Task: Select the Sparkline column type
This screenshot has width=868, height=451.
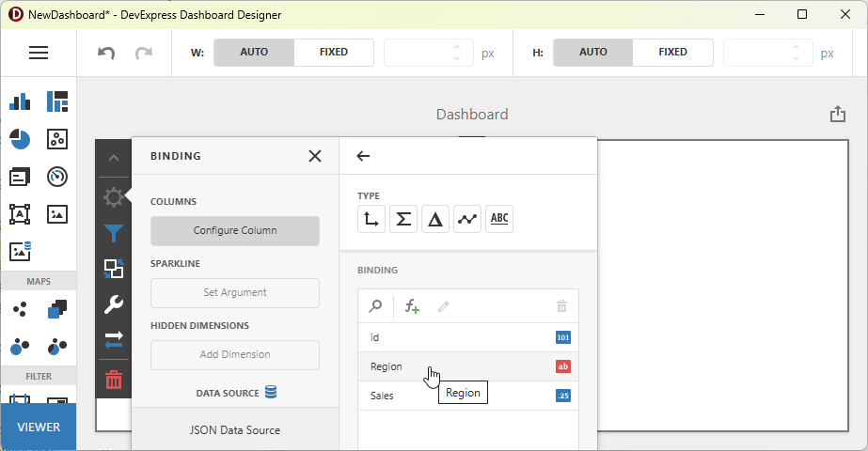Action: point(467,219)
